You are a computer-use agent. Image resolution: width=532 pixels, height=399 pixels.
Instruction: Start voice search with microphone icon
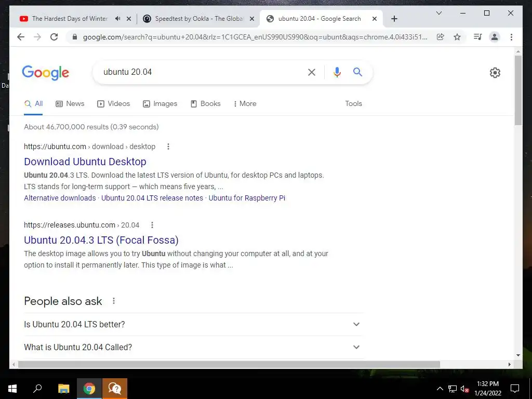coord(337,72)
